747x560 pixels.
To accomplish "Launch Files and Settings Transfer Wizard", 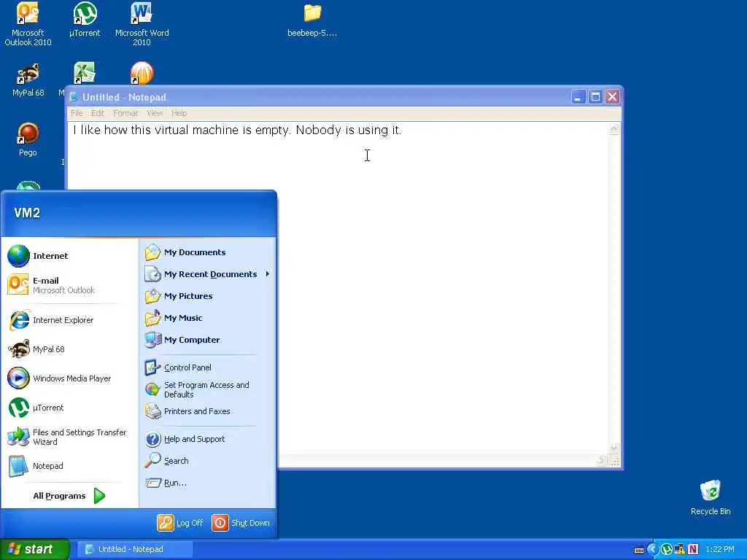I will (x=70, y=437).
